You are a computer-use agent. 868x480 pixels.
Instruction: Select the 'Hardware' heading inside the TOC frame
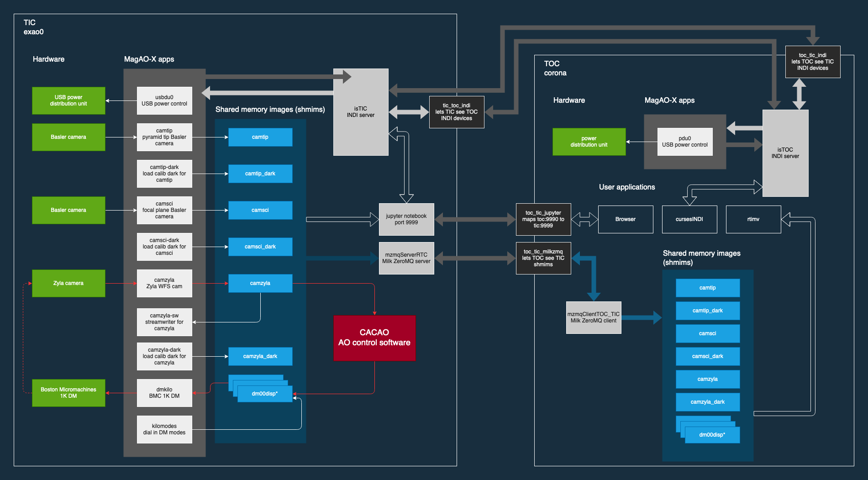pyautogui.click(x=569, y=100)
